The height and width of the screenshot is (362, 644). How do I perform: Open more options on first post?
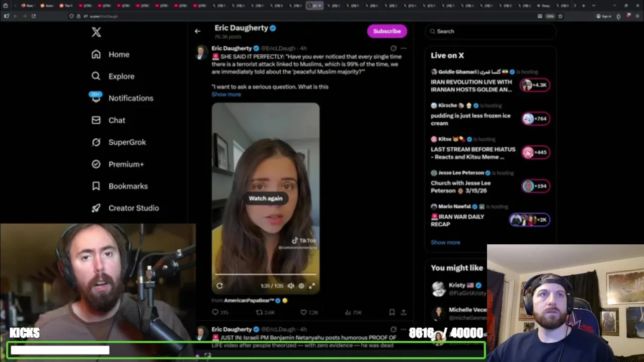(404, 48)
